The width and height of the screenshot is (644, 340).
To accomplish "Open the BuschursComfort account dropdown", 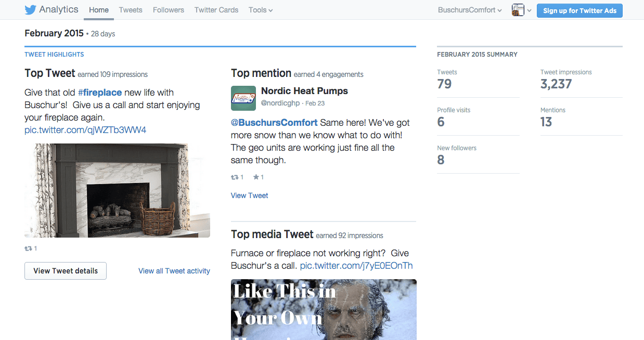I will [x=470, y=10].
